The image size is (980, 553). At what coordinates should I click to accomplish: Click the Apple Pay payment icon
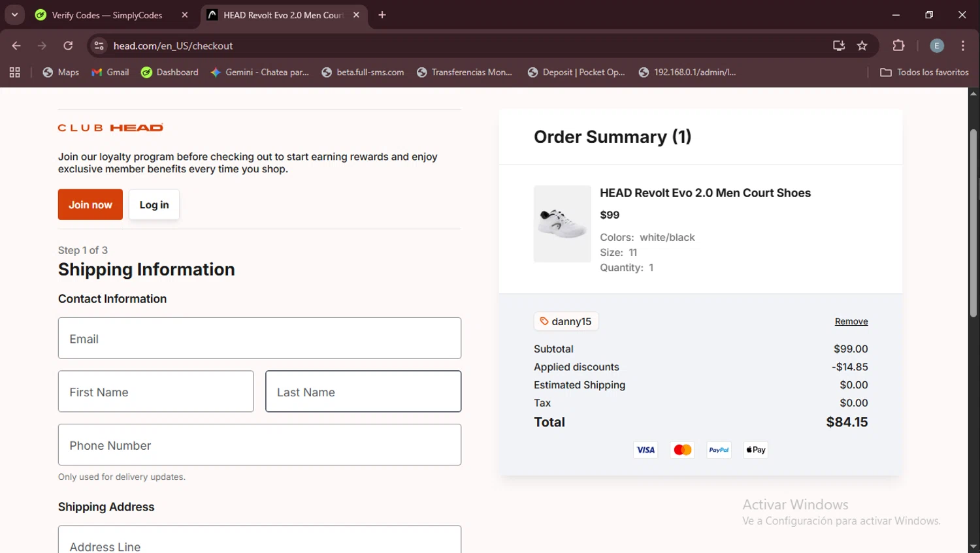(x=756, y=450)
